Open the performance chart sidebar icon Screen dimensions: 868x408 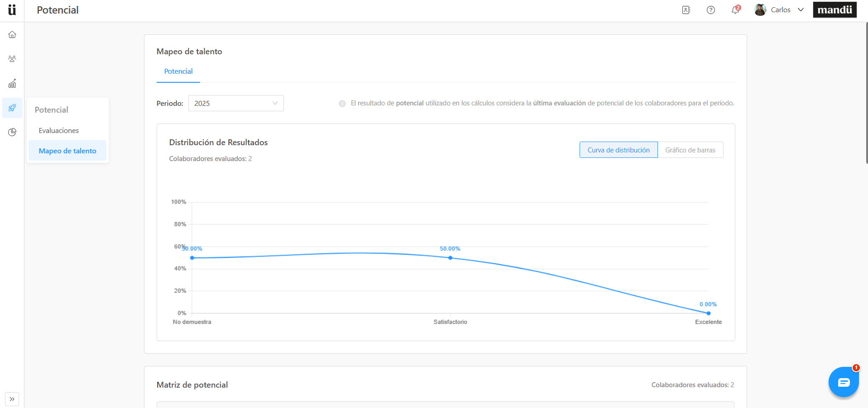point(12,83)
